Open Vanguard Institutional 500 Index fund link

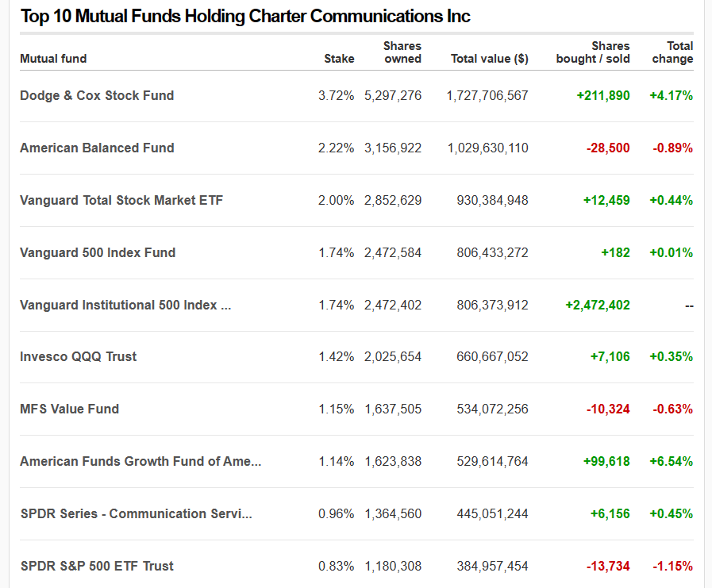coord(125,306)
